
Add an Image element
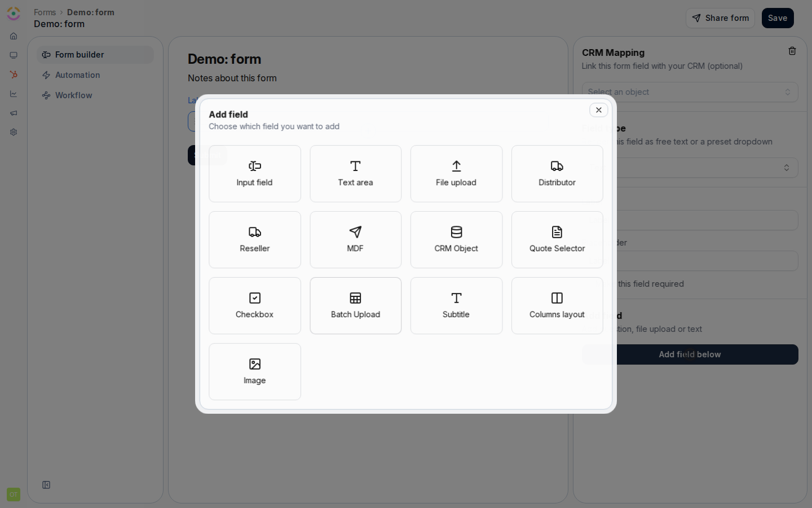pyautogui.click(x=255, y=372)
